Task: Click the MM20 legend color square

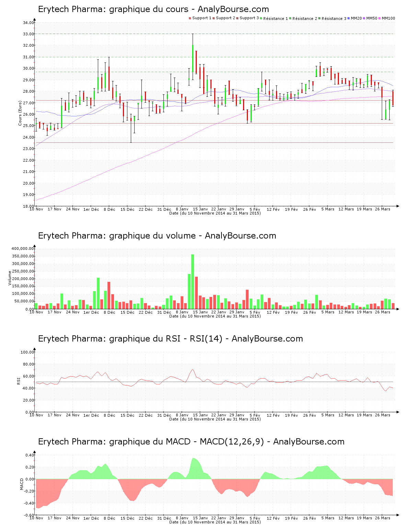Action: (x=349, y=18)
